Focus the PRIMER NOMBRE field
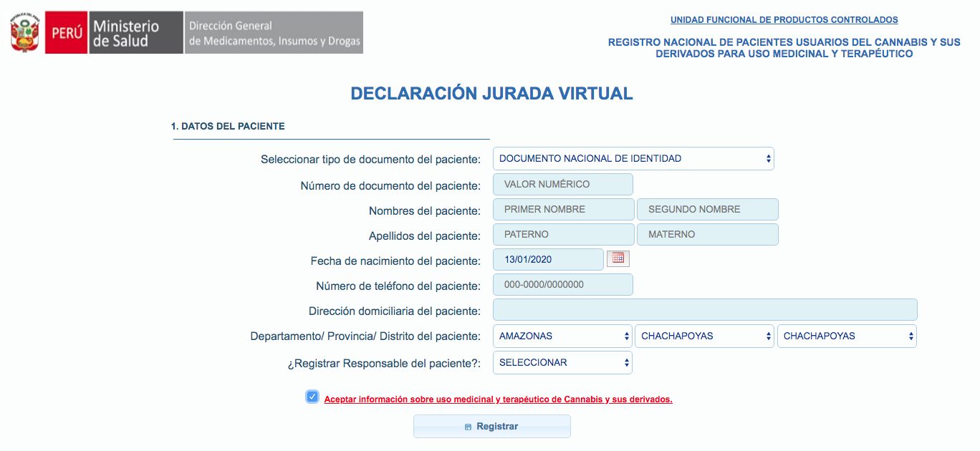980x451 pixels. pos(564,209)
